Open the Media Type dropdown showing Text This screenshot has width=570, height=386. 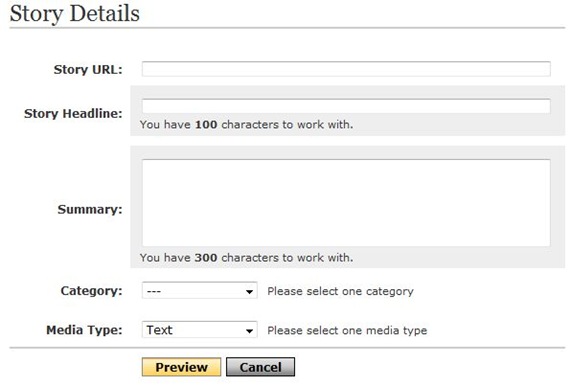tap(200, 330)
